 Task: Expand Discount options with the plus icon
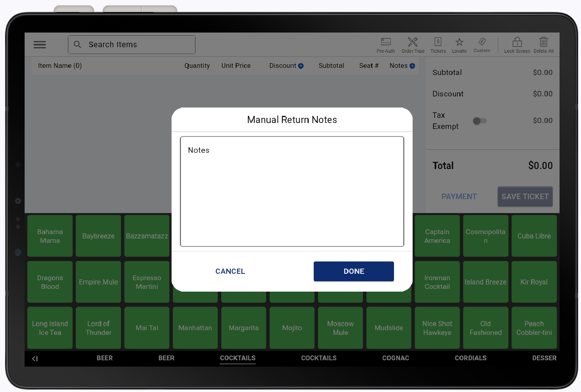point(301,65)
